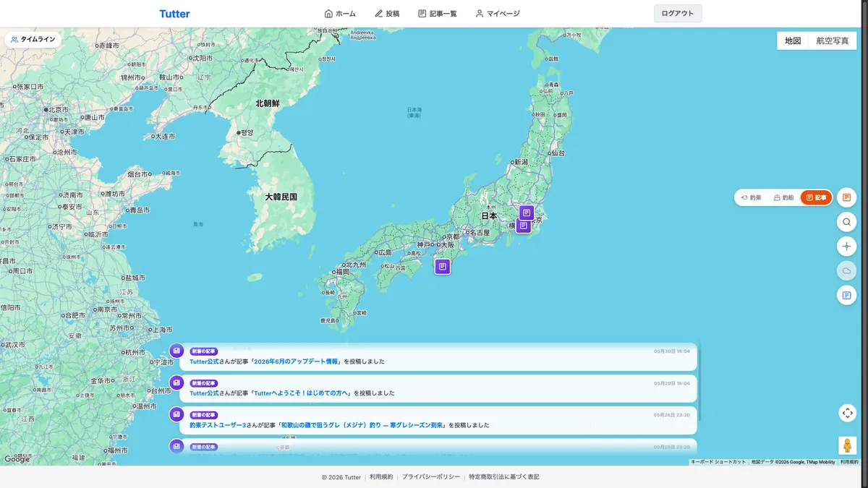Click the 平壌 city label on map

247,133
